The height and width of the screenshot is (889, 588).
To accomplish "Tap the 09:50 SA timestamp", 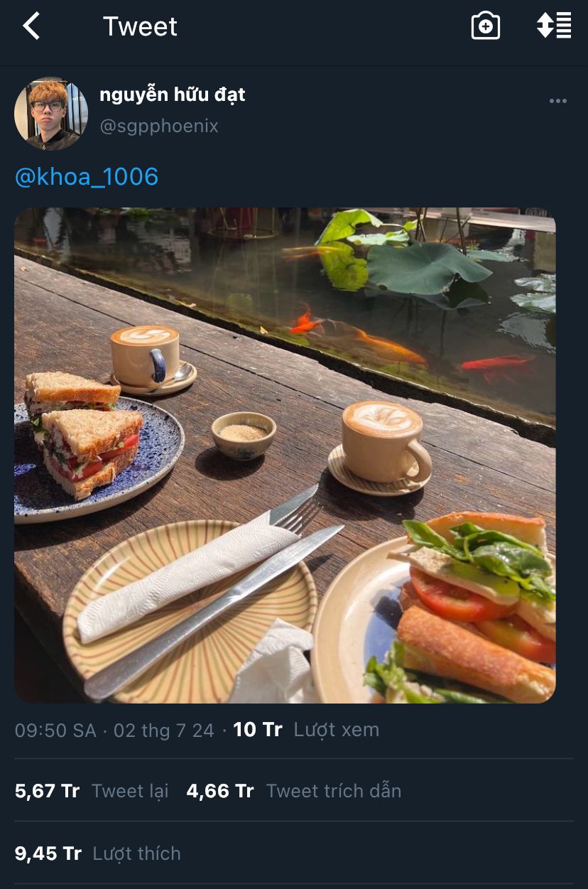I will (x=55, y=731).
